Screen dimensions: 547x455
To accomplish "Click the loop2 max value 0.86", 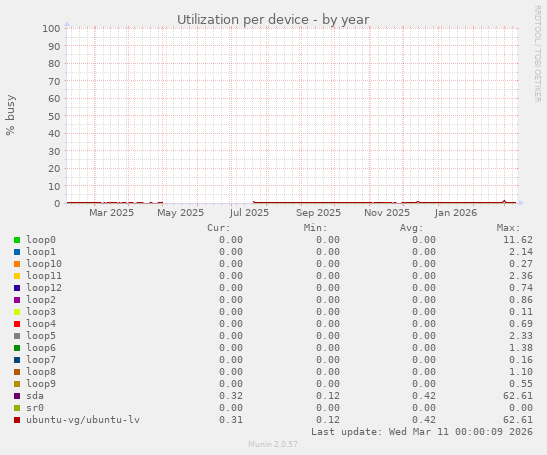I will (x=521, y=300).
